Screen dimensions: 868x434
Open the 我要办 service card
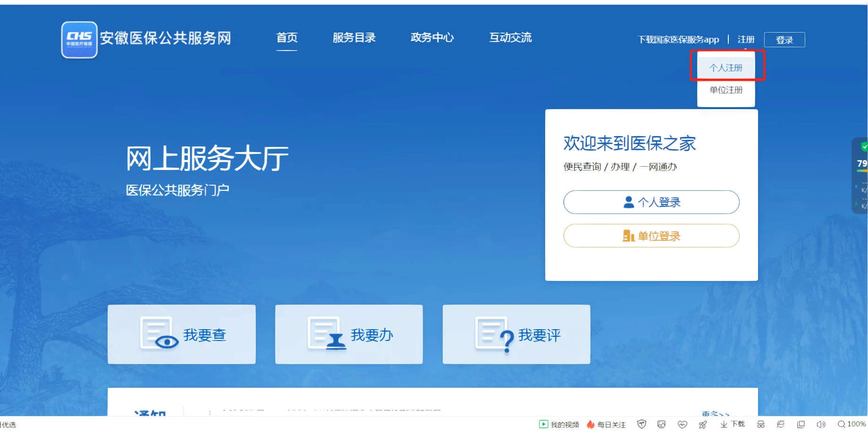pos(349,334)
